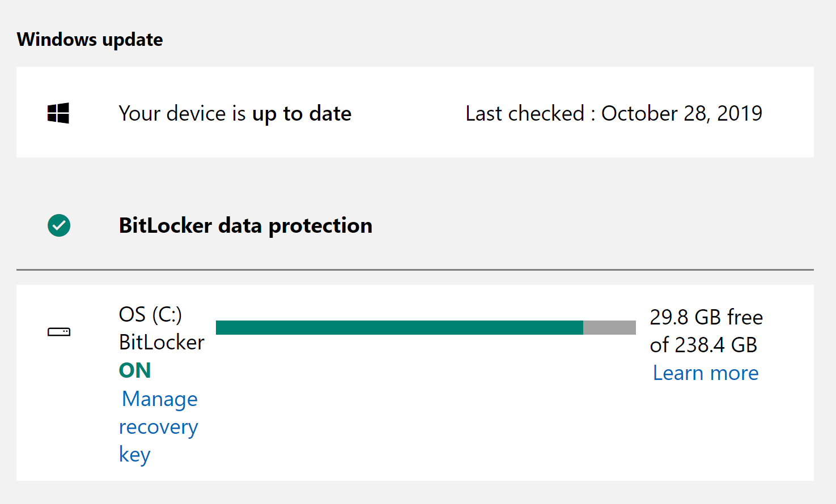The width and height of the screenshot is (836, 504).
Task: Select the four-pane Windows flag icon
Action: (x=58, y=113)
